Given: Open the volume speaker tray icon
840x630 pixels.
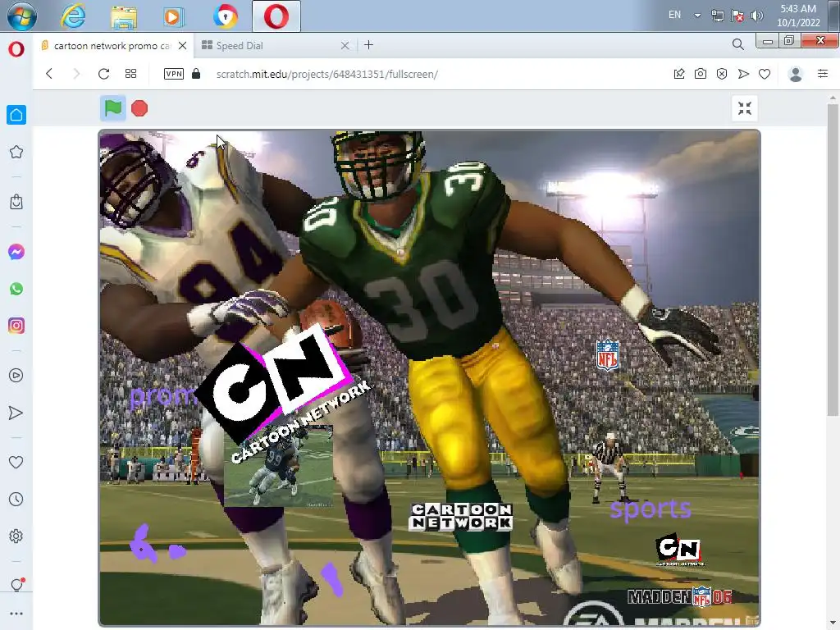Looking at the screenshot, I should [757, 16].
